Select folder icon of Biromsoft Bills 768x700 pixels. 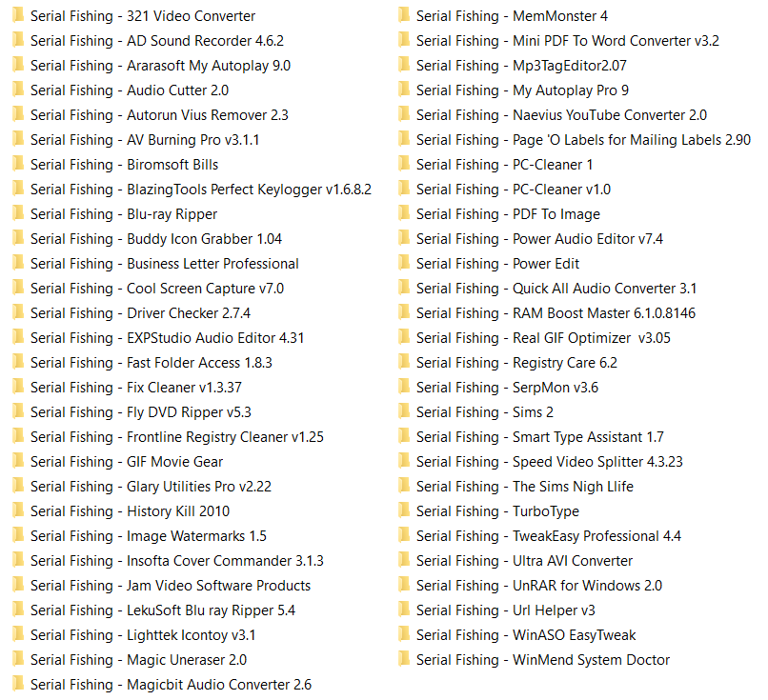click(18, 164)
